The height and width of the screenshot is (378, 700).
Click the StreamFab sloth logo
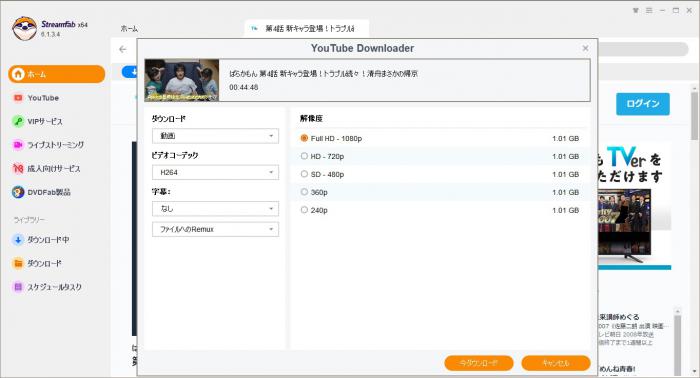[x=24, y=29]
